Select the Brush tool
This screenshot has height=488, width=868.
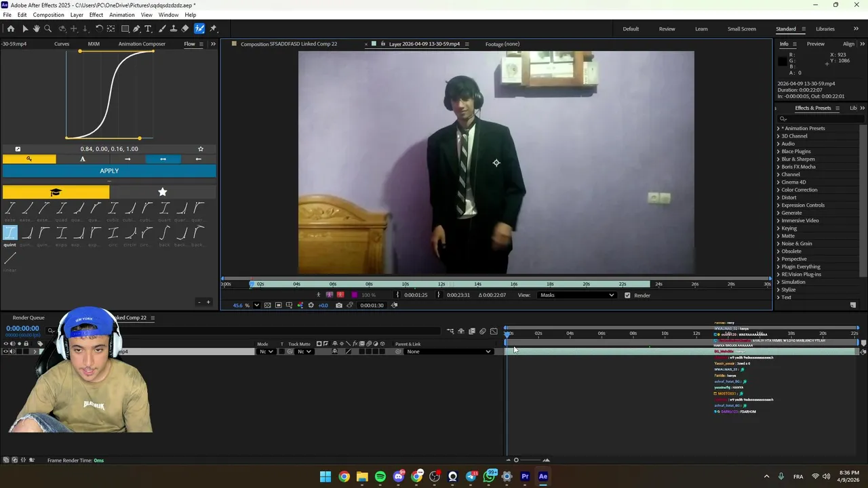point(162,28)
